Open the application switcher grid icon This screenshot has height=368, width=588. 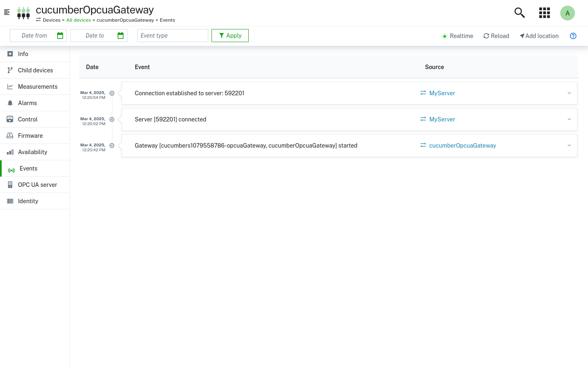pyautogui.click(x=544, y=13)
